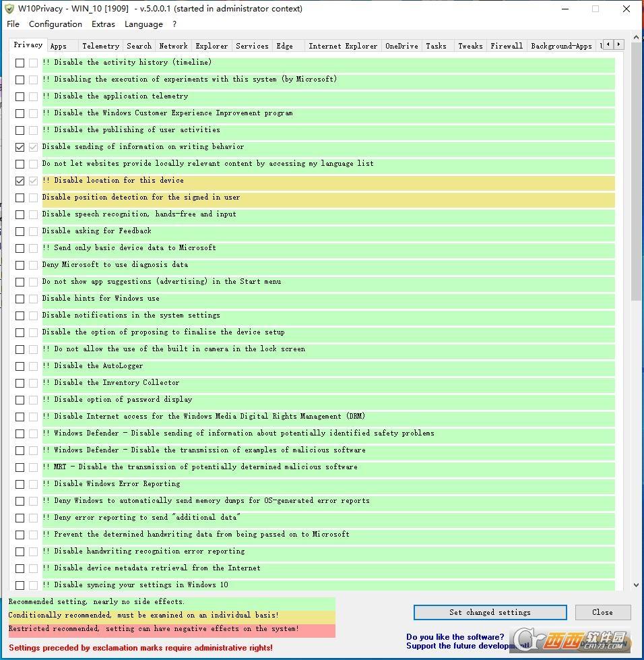The width and height of the screenshot is (644, 660).
Task: Select the Explorer tab
Action: 212,46
